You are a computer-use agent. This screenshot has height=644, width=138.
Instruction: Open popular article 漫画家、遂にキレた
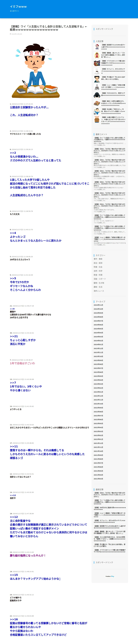click(x=113, y=55)
